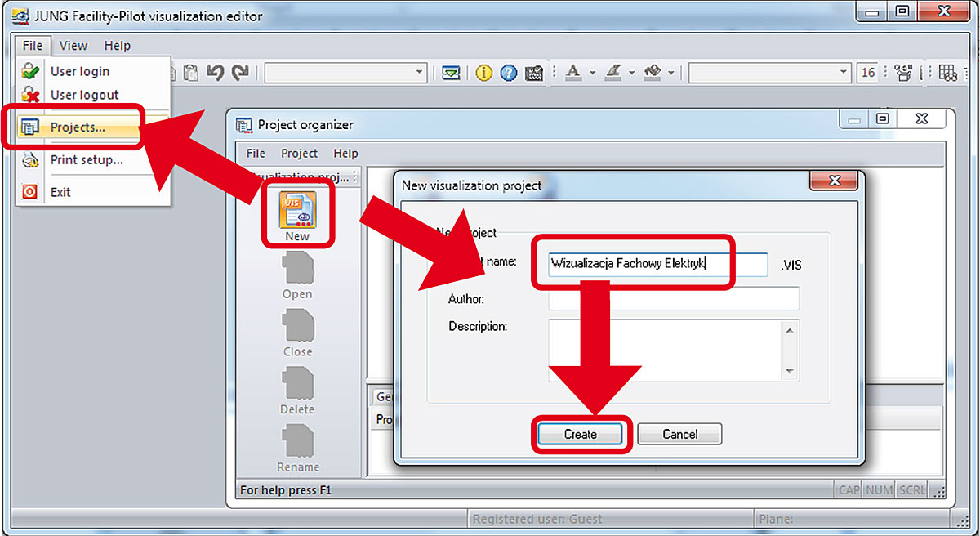Click the fill color bucket icon
Screen dimensions: 980x536
(652, 73)
